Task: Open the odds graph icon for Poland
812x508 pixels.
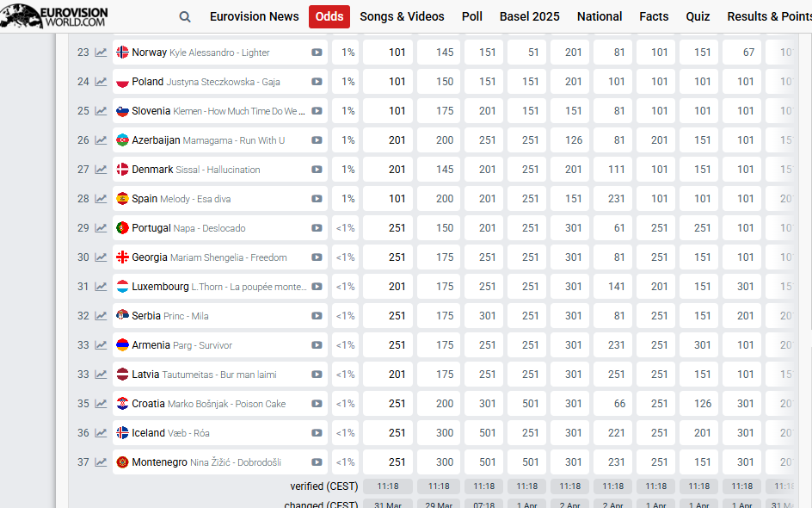Action: [101, 82]
